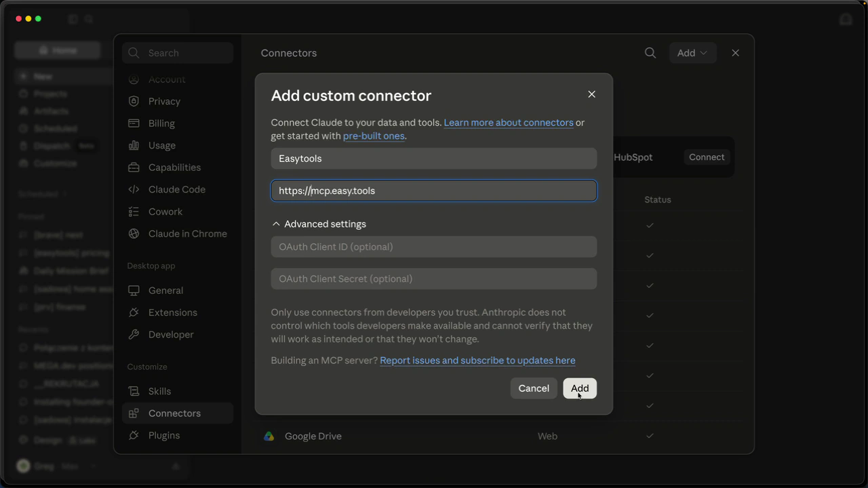This screenshot has height=488, width=868.
Task: Collapse the Advanced settings section
Action: pos(319,224)
